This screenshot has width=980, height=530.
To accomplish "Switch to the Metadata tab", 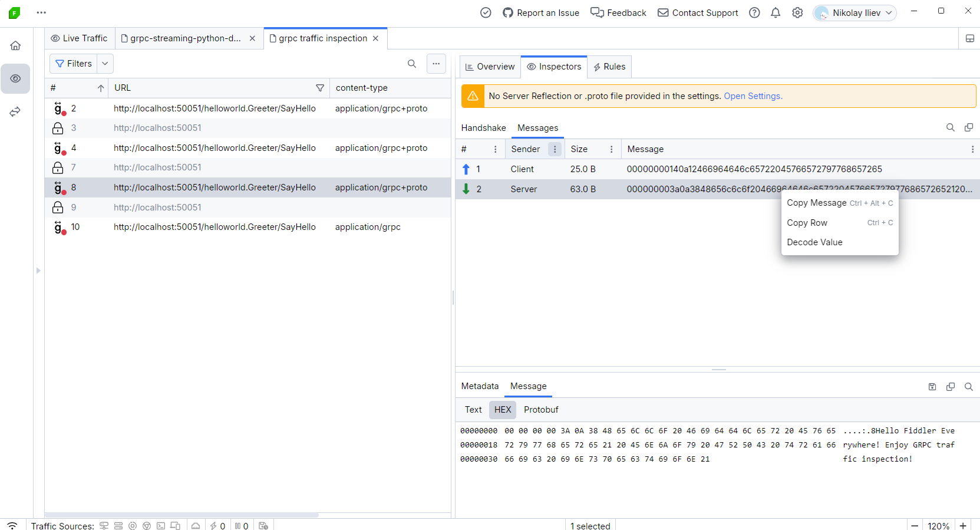I will click(480, 386).
